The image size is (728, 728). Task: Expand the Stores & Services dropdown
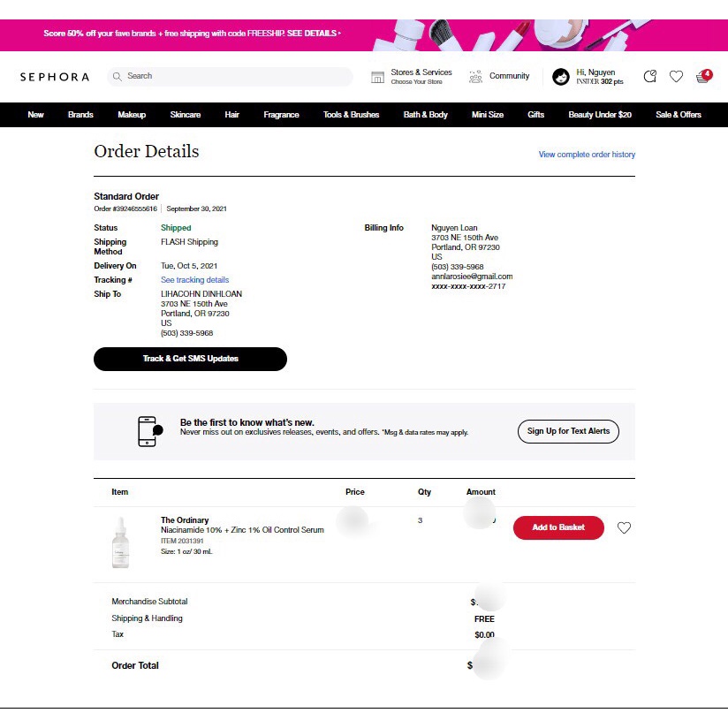coord(421,76)
